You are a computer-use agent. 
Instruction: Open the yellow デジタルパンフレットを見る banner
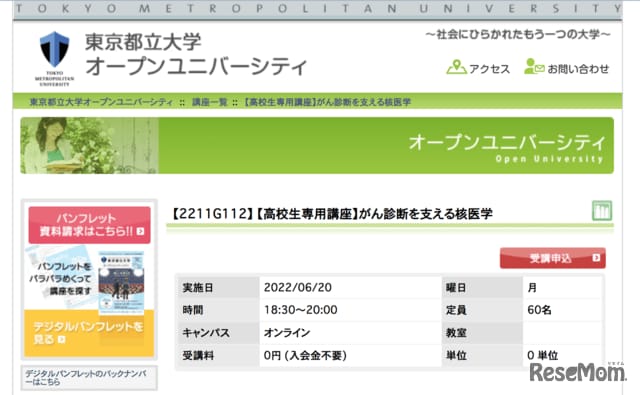tap(89, 333)
